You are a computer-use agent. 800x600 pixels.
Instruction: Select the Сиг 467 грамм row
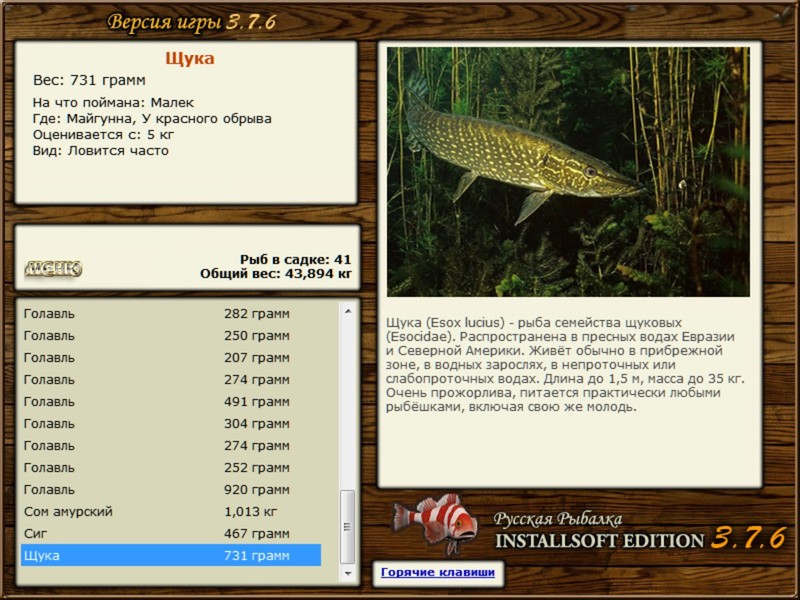point(171,533)
